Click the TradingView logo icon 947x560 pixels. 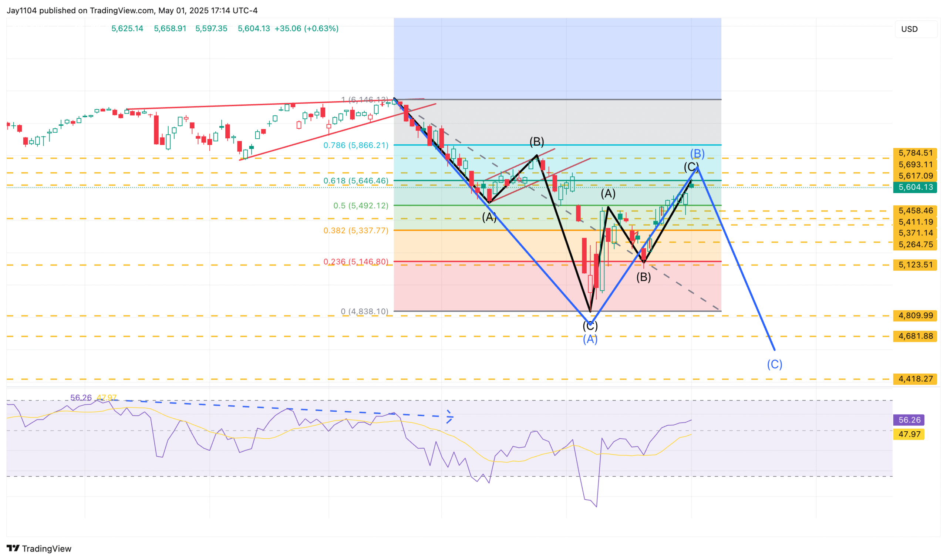[x=13, y=548]
